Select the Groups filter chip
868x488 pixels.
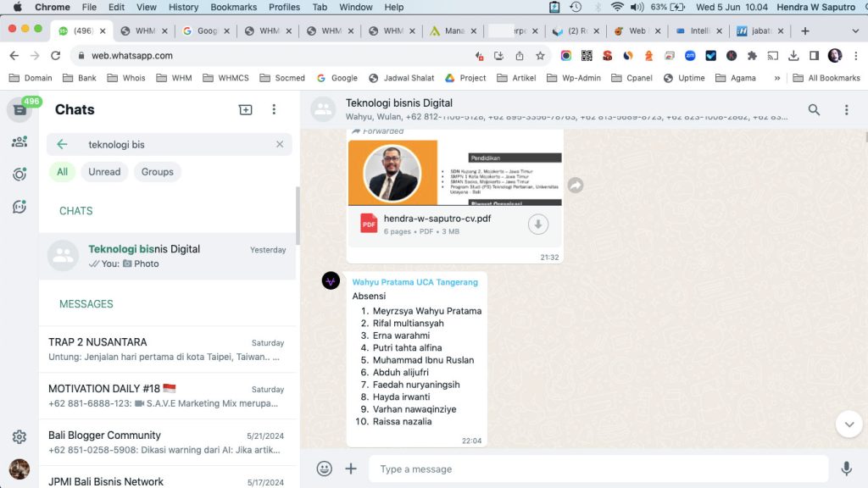point(157,172)
